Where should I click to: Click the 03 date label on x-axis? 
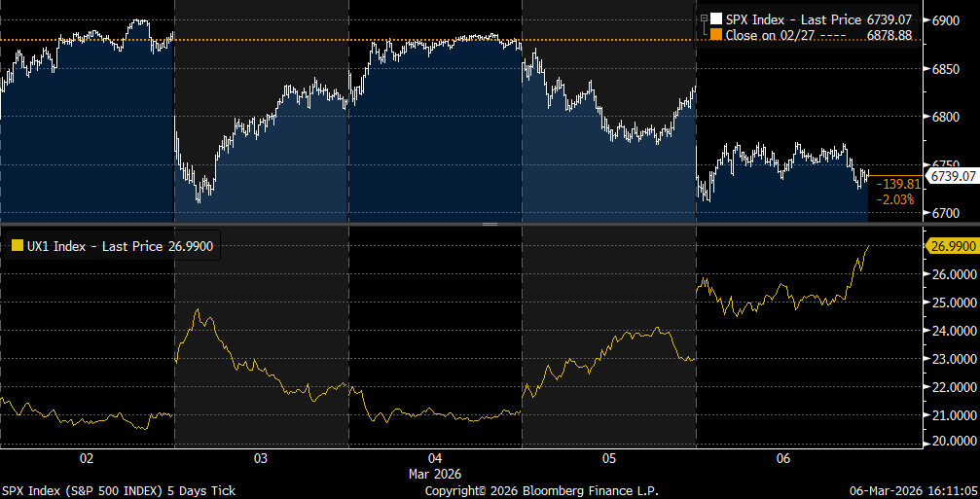tap(261, 459)
